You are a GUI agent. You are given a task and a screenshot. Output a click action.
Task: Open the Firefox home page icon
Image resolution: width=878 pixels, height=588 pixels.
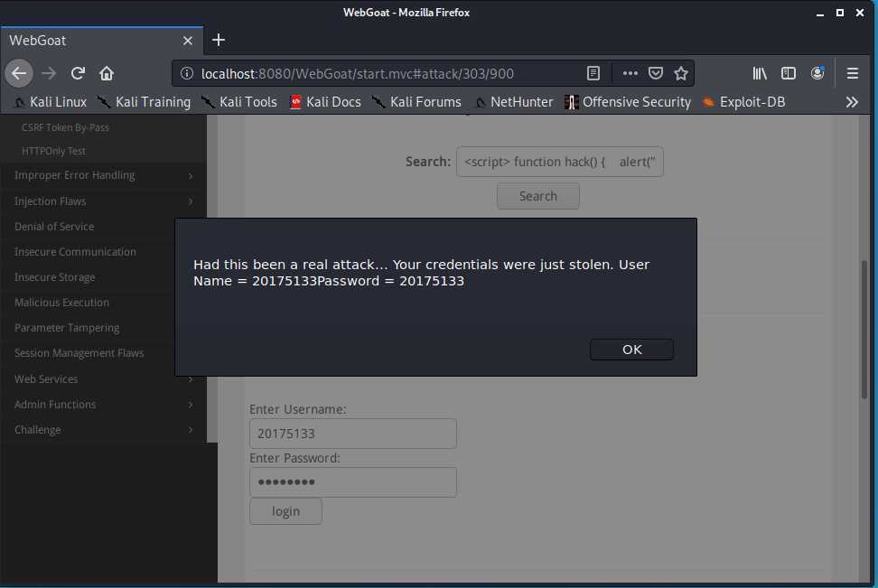(107, 73)
